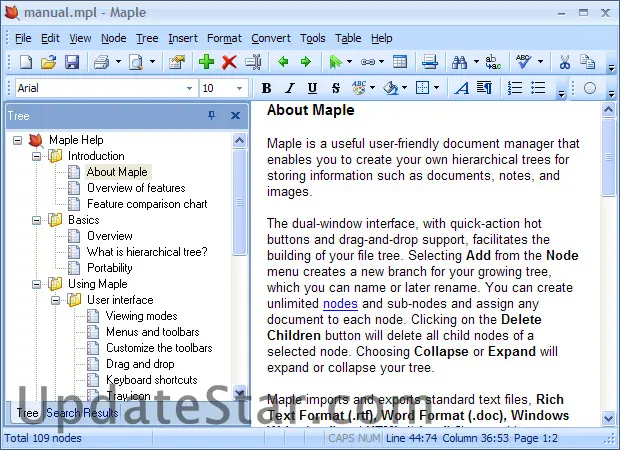The height and width of the screenshot is (450, 620).
Task: Open print preview with the magnifier page icon
Action: (x=136, y=62)
